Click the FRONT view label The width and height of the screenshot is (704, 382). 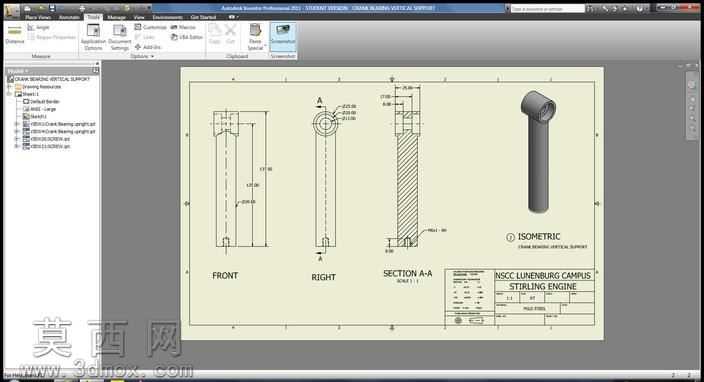pos(225,276)
